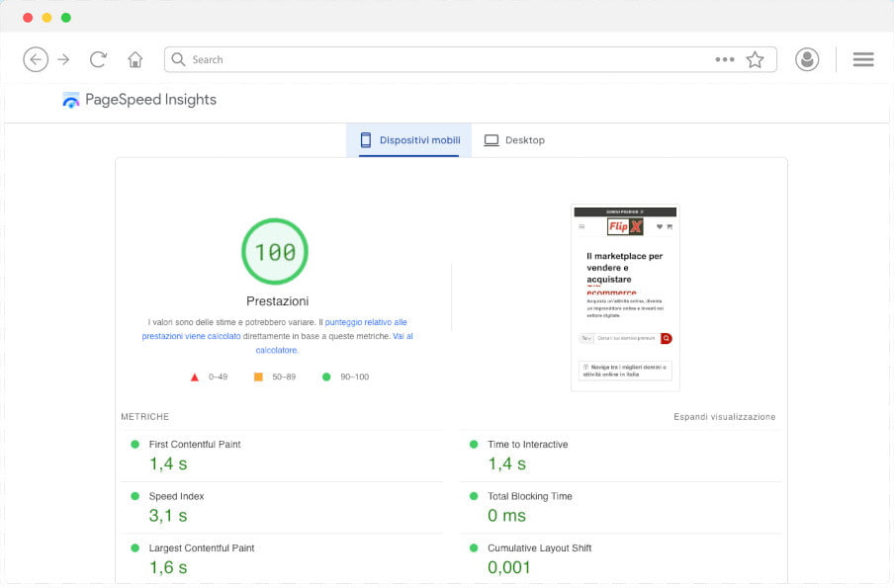Open the hamburger browser menu

(863, 59)
